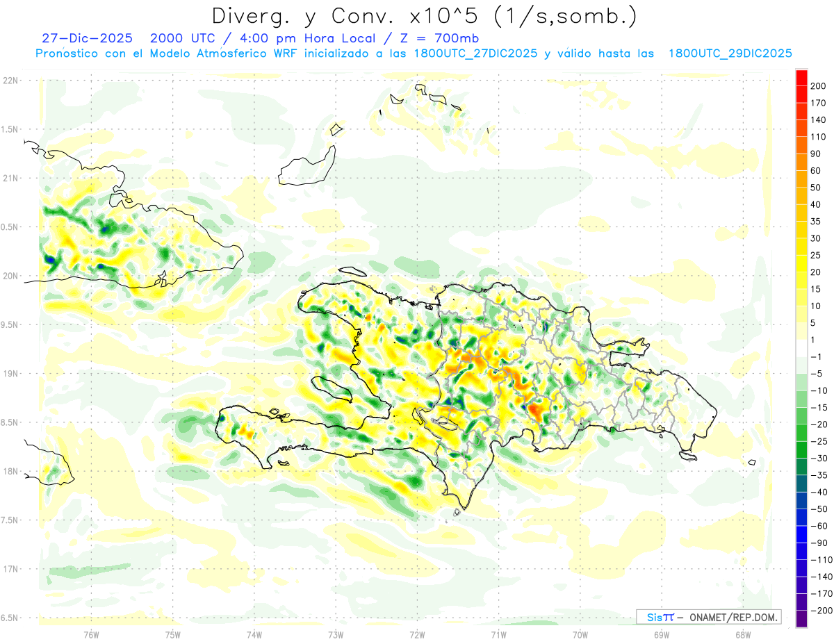Click the '7.5N' latitude label
The width and height of the screenshot is (834, 644).
[10, 520]
